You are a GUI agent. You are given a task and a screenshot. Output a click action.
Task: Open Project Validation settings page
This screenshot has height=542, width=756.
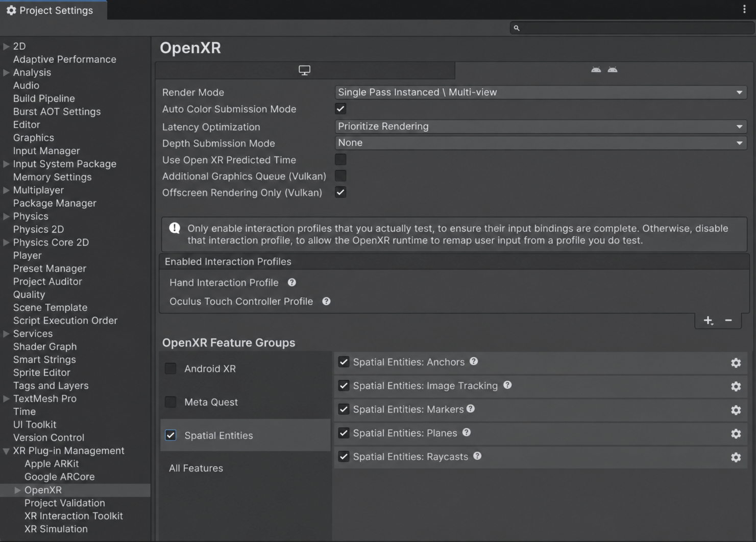pyautogui.click(x=65, y=503)
